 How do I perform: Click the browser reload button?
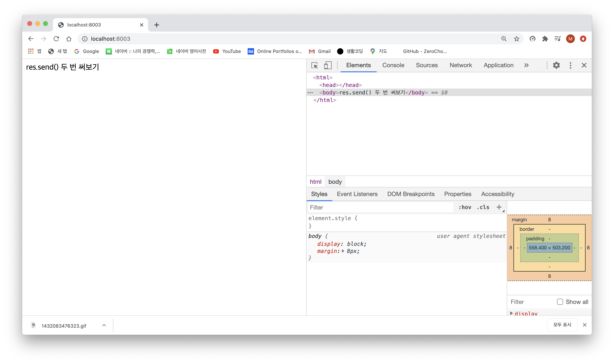pyautogui.click(x=56, y=39)
